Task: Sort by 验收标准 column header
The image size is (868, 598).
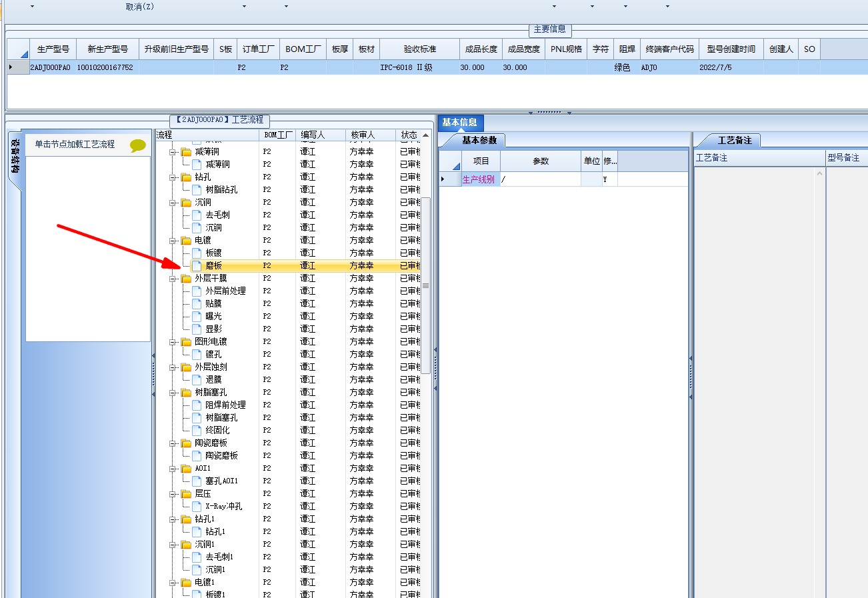Action: 420,49
